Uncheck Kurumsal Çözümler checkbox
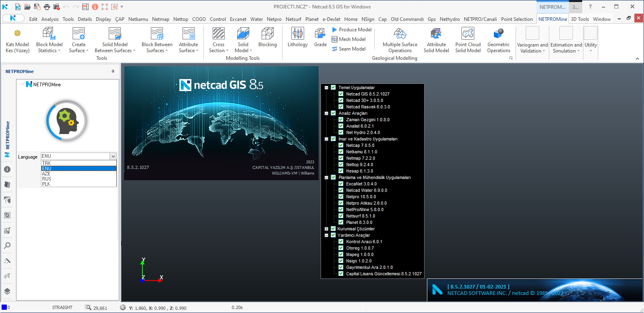 (x=333, y=229)
